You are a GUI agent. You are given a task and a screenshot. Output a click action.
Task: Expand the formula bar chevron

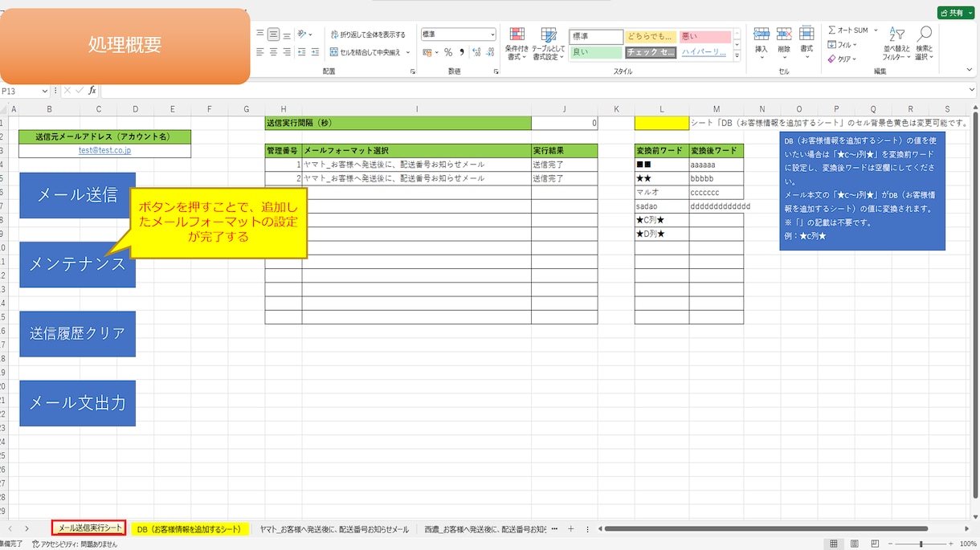click(x=972, y=91)
